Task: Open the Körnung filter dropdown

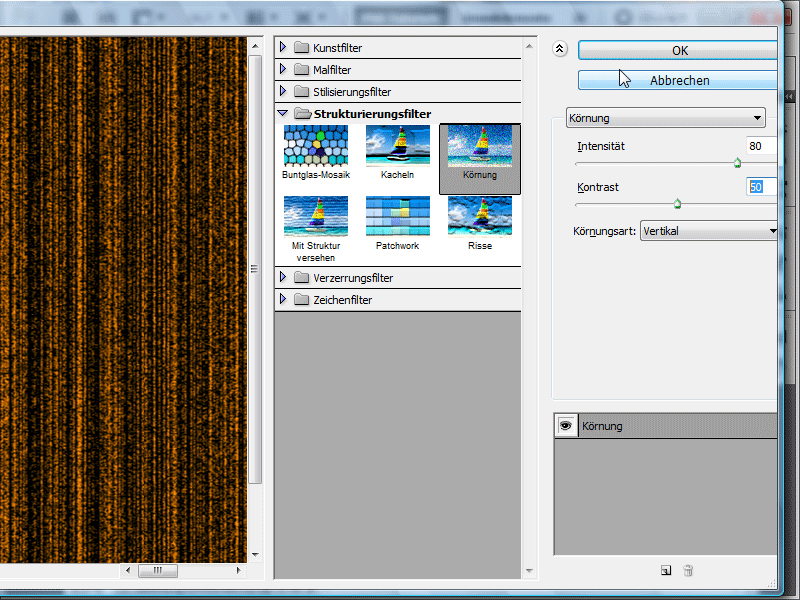Action: pyautogui.click(x=665, y=118)
